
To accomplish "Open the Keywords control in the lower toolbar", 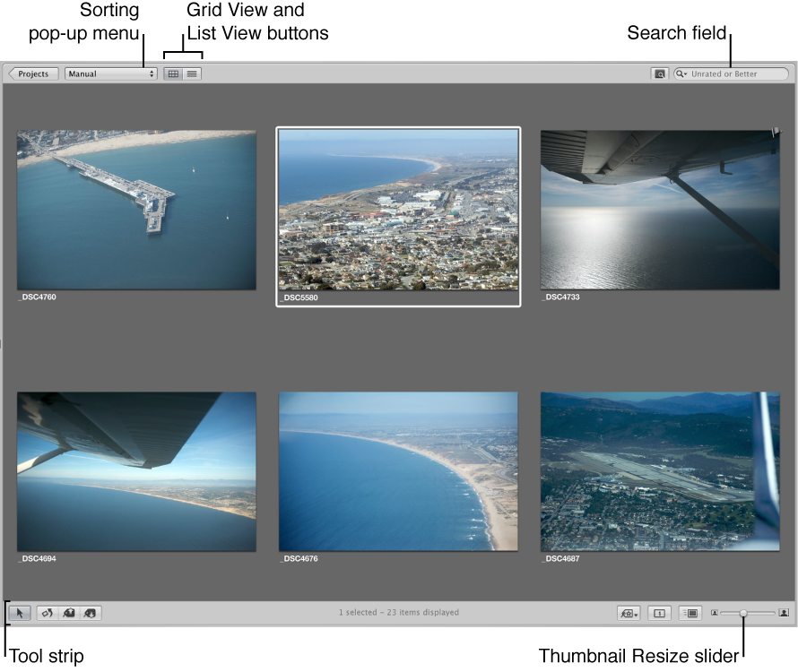I will pyautogui.click(x=626, y=613).
